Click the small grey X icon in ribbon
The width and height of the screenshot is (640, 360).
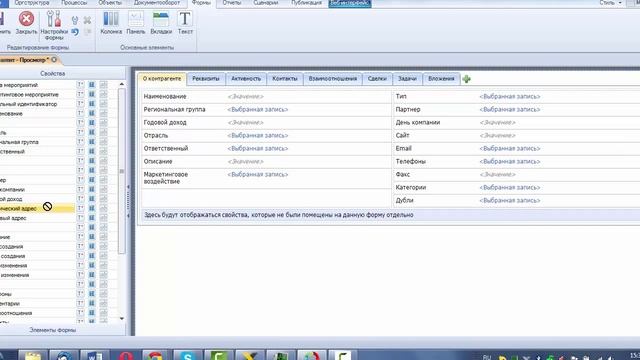pos(87,20)
